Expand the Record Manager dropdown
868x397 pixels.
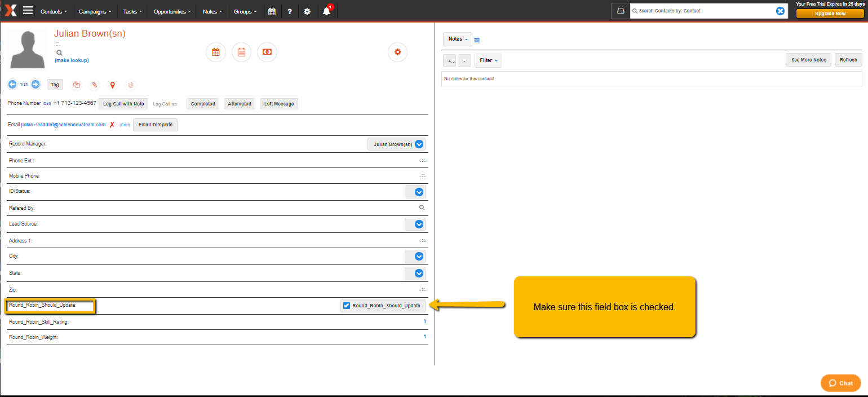coord(419,144)
